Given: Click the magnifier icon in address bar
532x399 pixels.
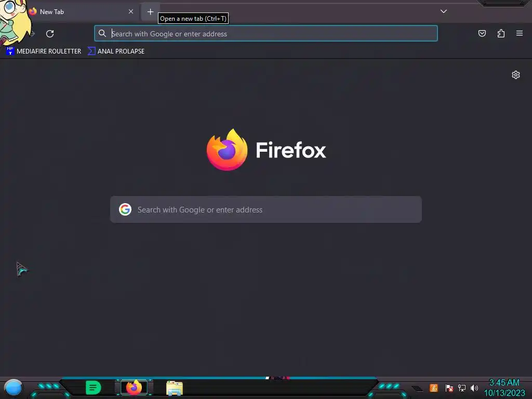Looking at the screenshot, I should click(x=102, y=33).
